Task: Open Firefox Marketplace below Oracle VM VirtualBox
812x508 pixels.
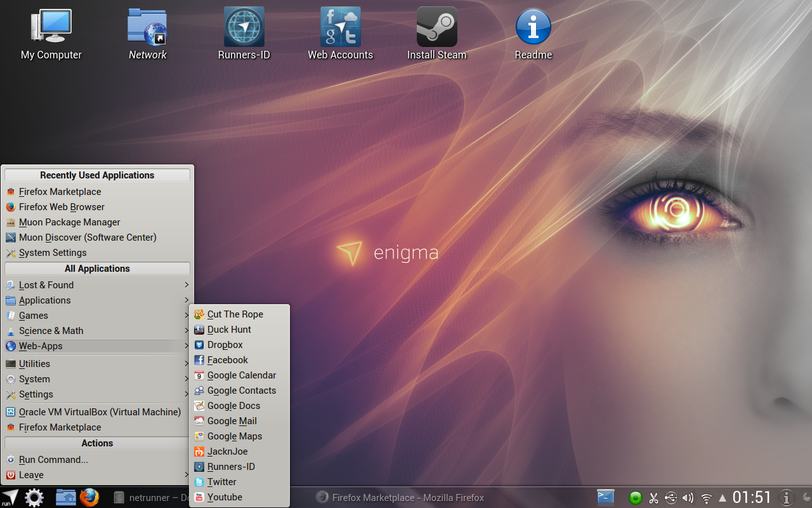Action: coord(97,427)
